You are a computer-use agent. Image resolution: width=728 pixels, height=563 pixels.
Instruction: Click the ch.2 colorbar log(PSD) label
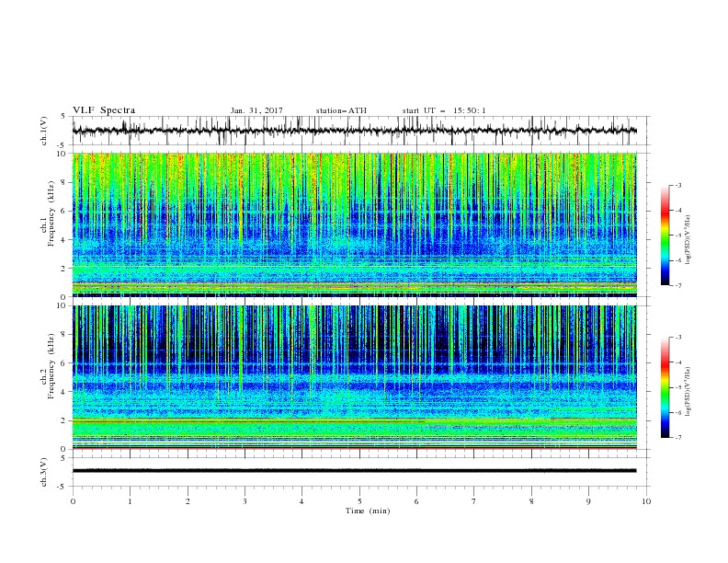pyautogui.click(x=688, y=391)
